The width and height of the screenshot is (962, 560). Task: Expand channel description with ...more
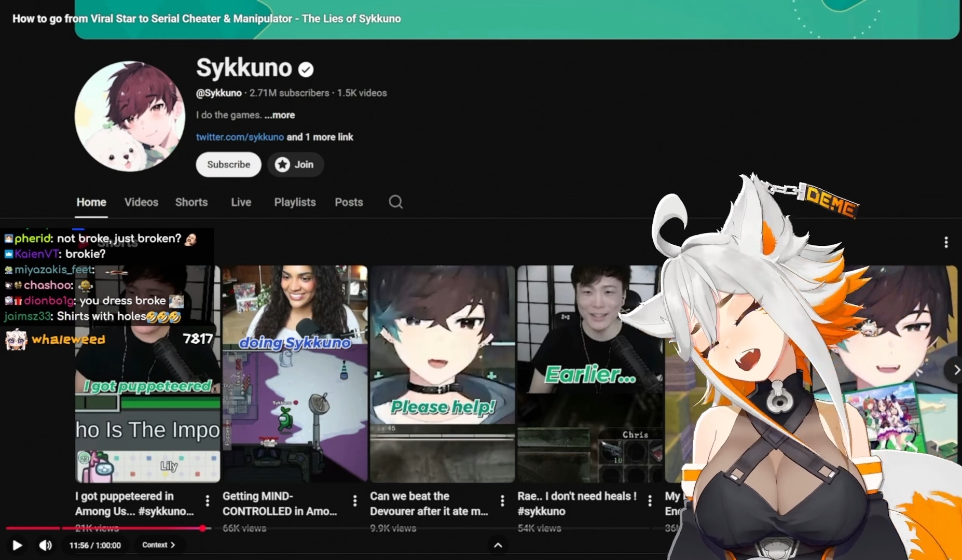[280, 115]
